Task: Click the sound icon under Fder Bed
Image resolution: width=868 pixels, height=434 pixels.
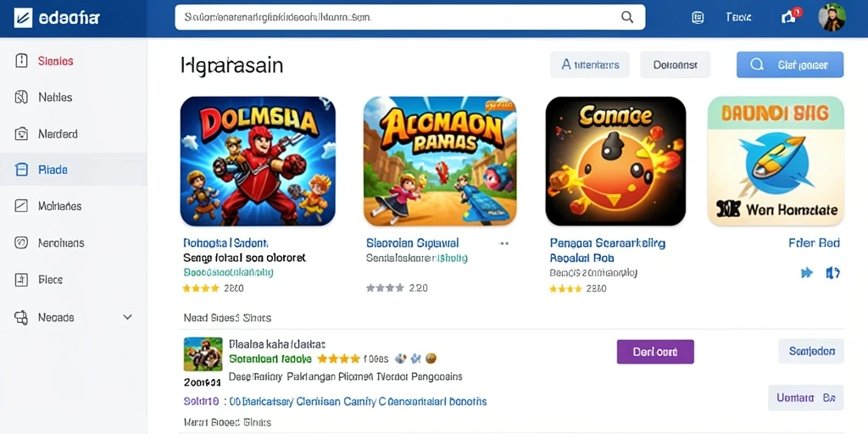Action: tap(832, 272)
